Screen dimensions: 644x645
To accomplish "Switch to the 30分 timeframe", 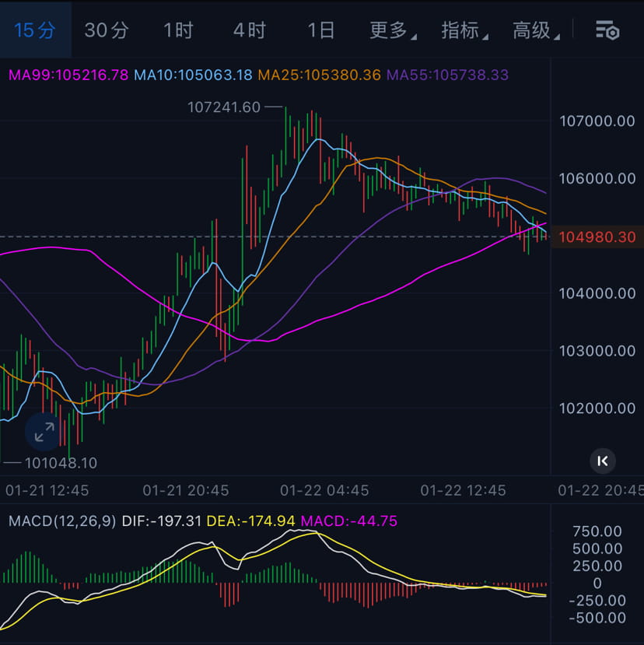I will tap(107, 30).
